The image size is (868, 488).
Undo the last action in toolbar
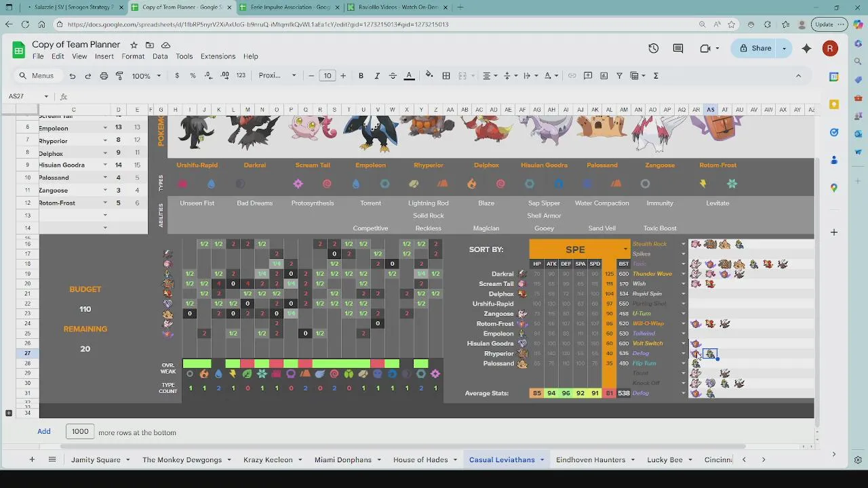coord(73,76)
